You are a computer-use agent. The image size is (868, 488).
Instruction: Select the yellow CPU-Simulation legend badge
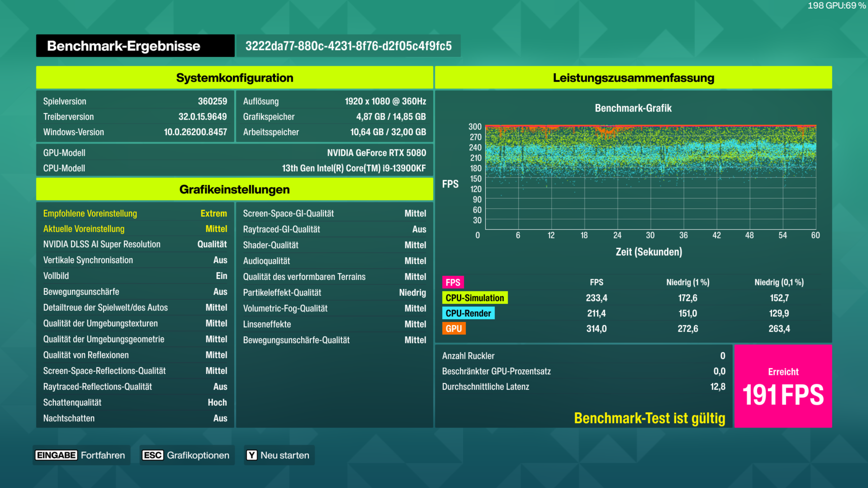tap(475, 298)
